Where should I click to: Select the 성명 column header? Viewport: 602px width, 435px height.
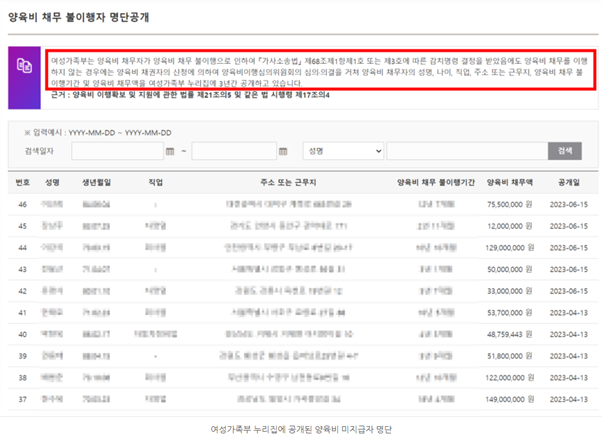click(52, 182)
